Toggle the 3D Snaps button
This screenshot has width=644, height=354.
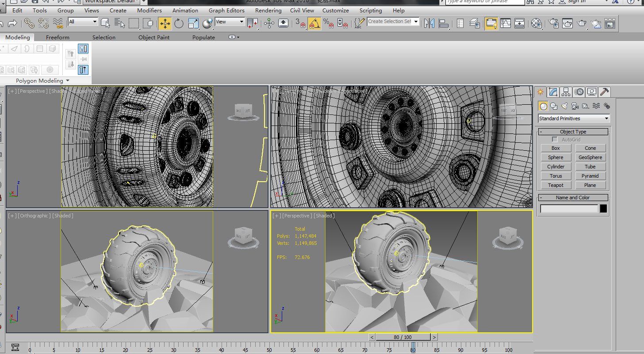(300, 23)
